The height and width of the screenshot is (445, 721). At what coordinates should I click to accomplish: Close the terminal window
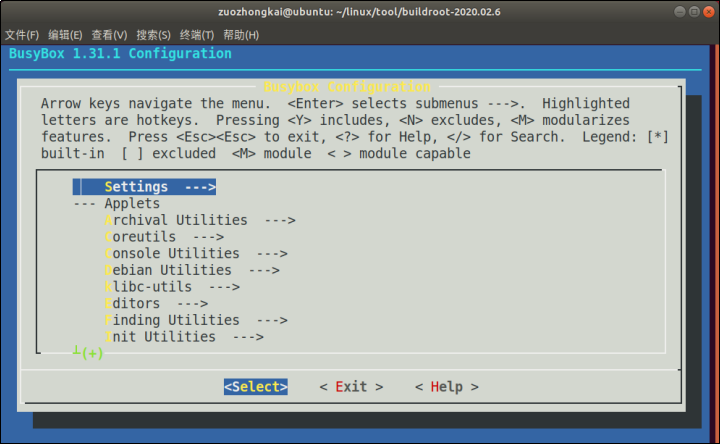[x=709, y=12]
